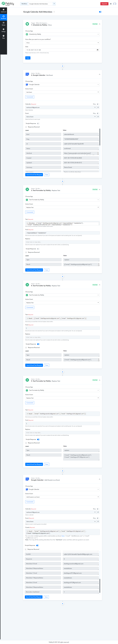Collapse Response Received in Get Event step

26,127
